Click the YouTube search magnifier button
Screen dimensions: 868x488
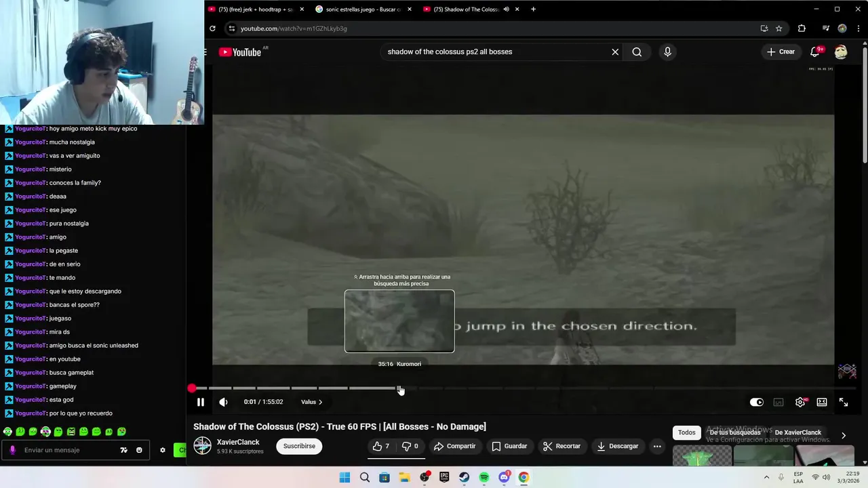pos(637,52)
